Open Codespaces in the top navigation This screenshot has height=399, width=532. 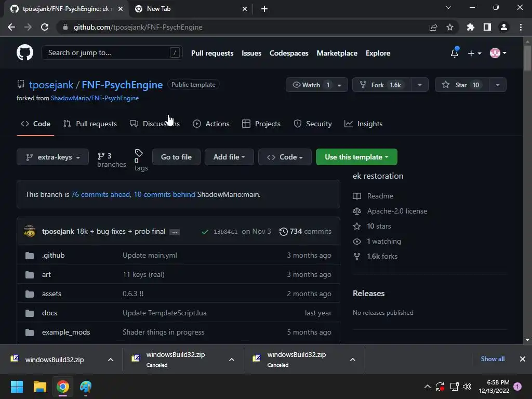point(289,54)
